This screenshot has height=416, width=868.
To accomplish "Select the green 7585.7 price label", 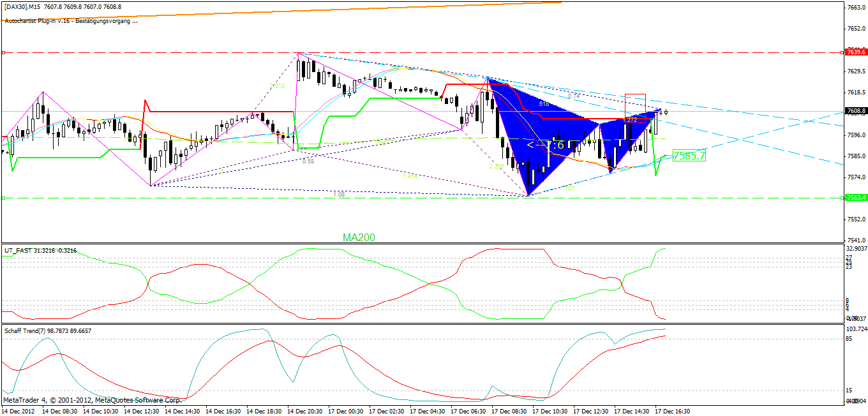I will coord(689,155).
